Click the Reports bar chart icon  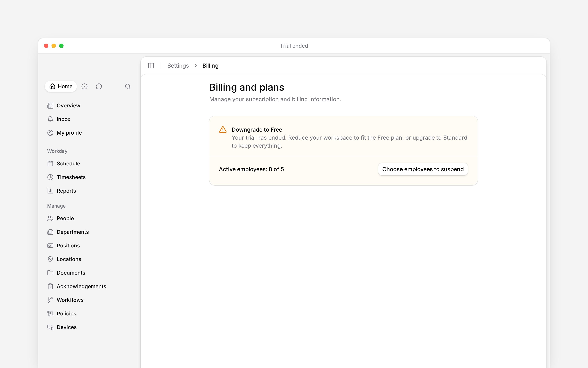pyautogui.click(x=50, y=191)
